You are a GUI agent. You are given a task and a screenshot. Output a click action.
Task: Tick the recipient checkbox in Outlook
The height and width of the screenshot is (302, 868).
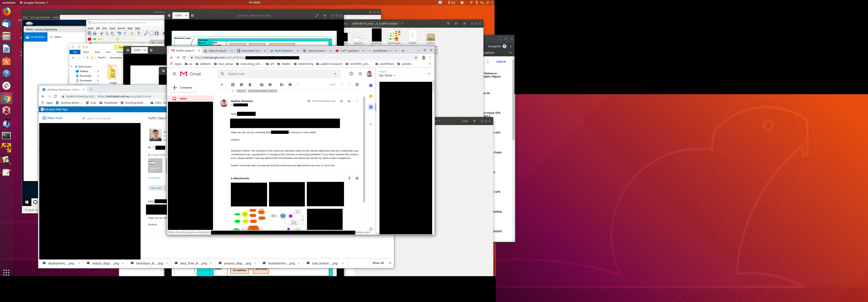click(154, 148)
